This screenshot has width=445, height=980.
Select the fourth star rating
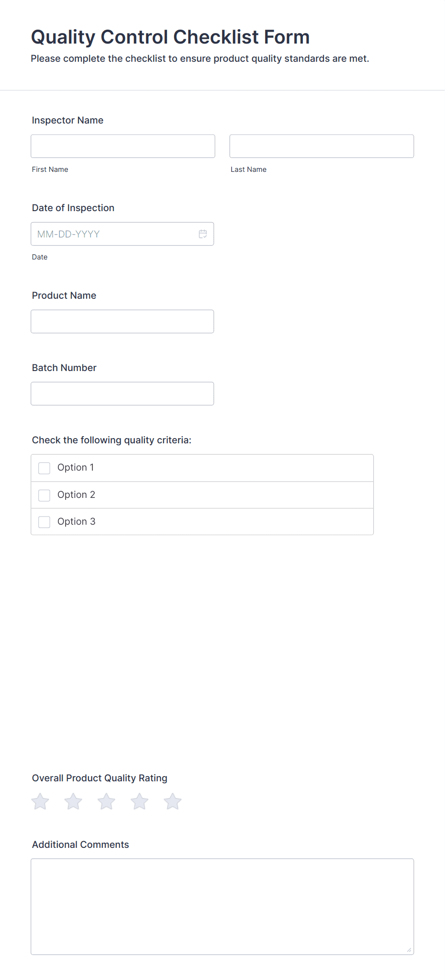coord(139,800)
